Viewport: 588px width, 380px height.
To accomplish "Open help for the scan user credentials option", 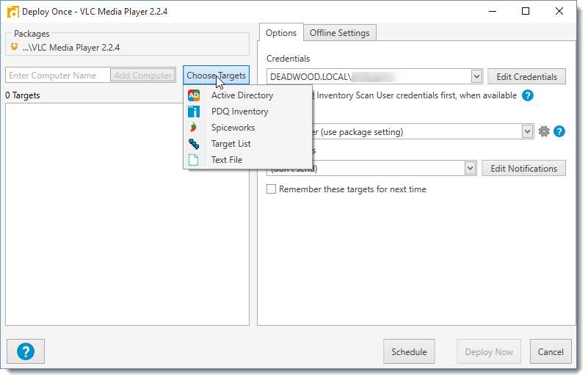I will [527, 95].
